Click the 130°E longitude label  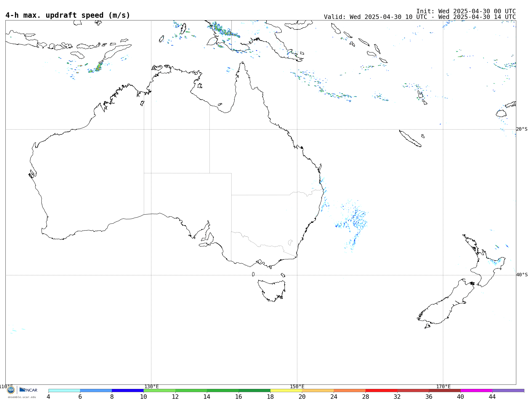(x=151, y=387)
